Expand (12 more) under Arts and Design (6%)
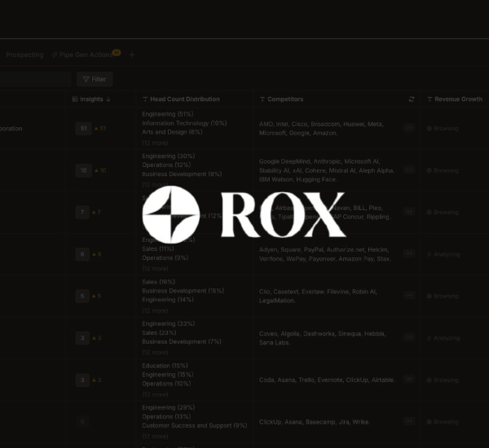489x448 pixels. click(155, 143)
